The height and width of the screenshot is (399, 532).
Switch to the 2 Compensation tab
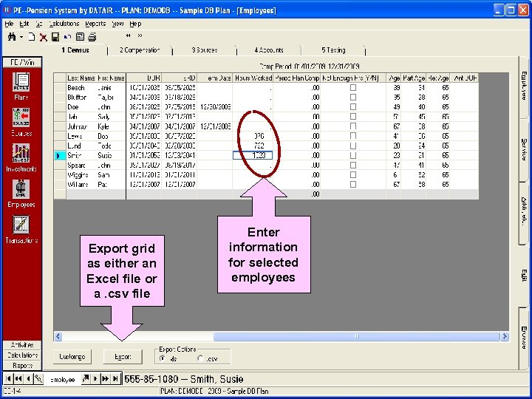(x=140, y=50)
